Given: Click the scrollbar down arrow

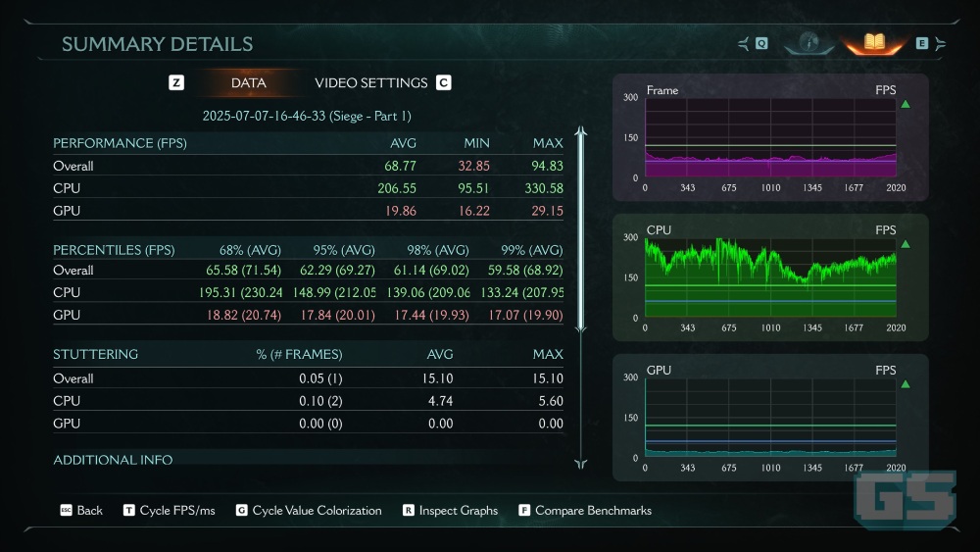Looking at the screenshot, I should 581,463.
